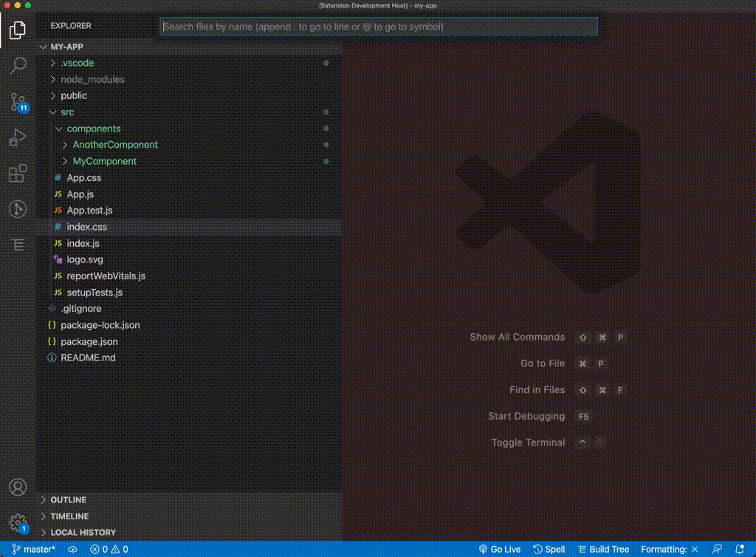
Task: Open the tree list activity bar icon
Action: (18, 245)
